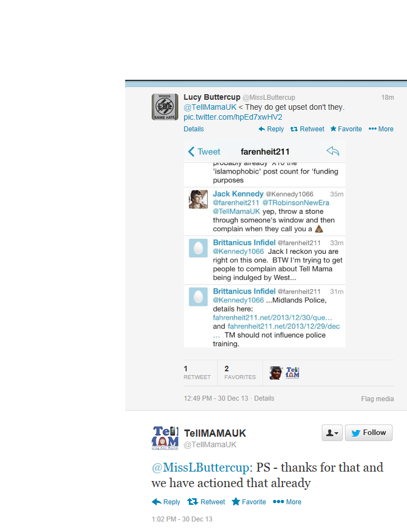Favorite Lucy Buttercup's tweet
The height and width of the screenshot is (532, 407).
pyautogui.click(x=346, y=129)
